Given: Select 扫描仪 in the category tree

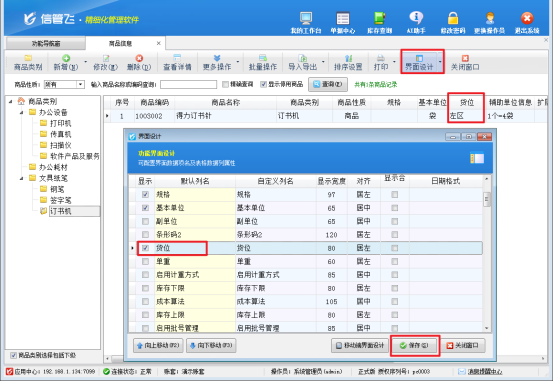Looking at the screenshot, I should pos(60,145).
